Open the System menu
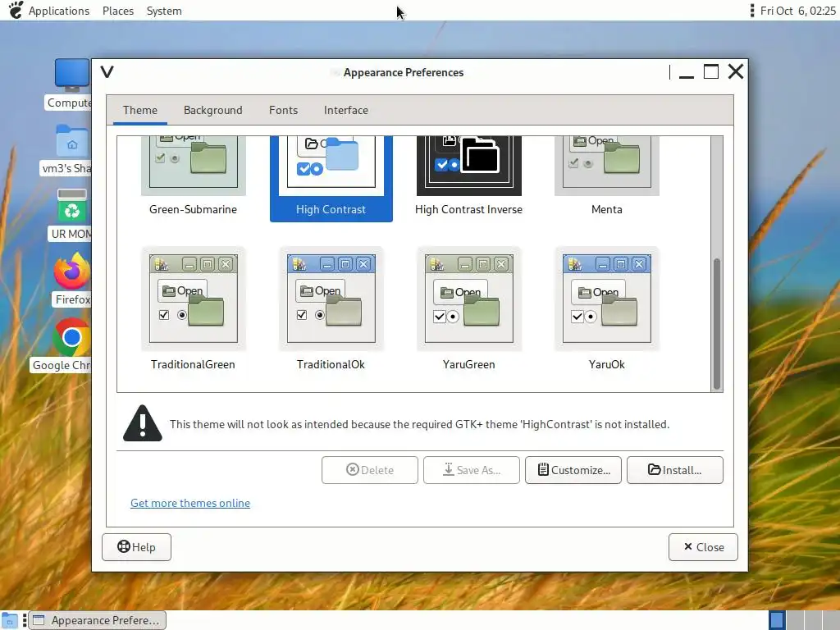The height and width of the screenshot is (630, 840). click(164, 11)
